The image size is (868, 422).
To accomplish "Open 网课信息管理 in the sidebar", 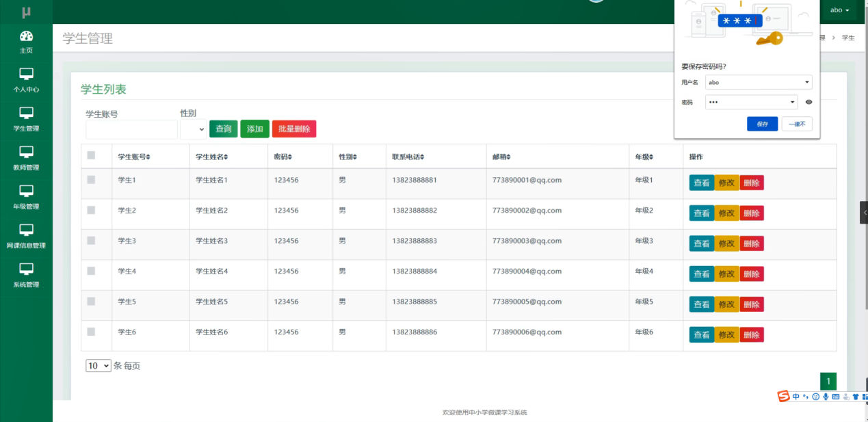I will pyautogui.click(x=26, y=237).
